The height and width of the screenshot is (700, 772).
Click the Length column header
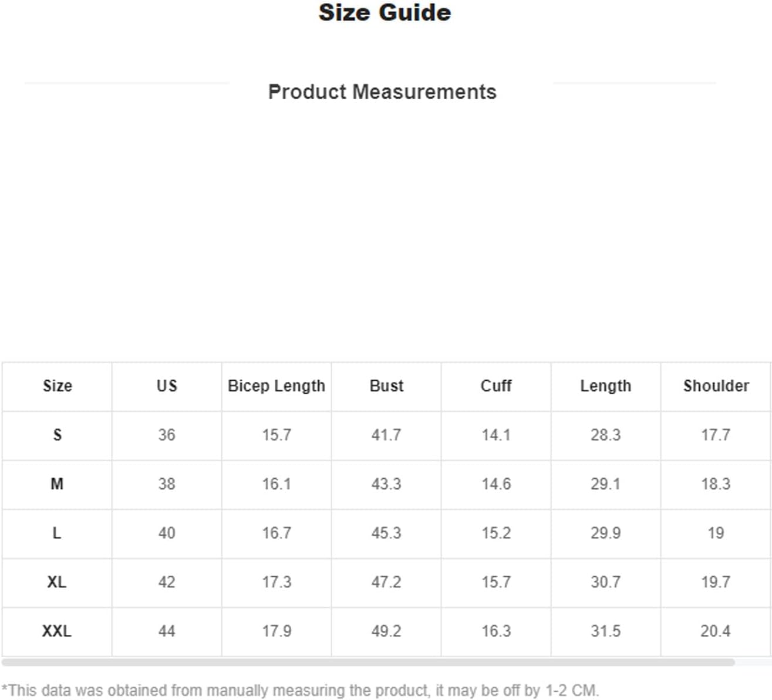(606, 386)
